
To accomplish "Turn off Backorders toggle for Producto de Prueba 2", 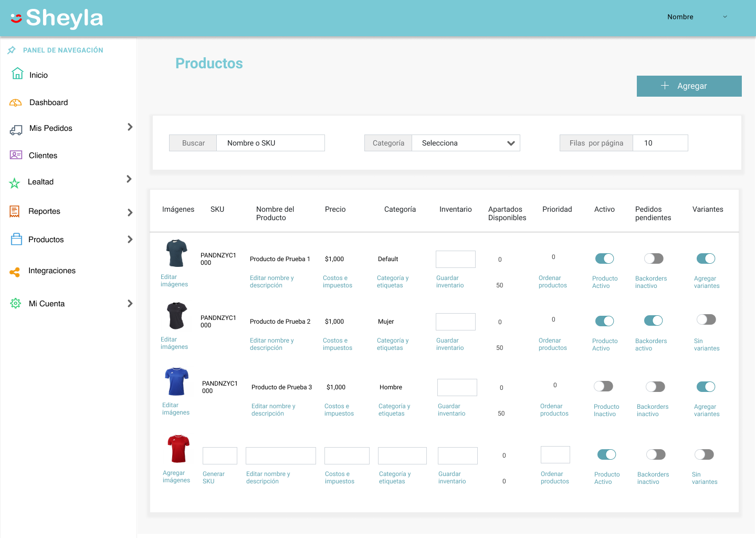I will 653,320.
